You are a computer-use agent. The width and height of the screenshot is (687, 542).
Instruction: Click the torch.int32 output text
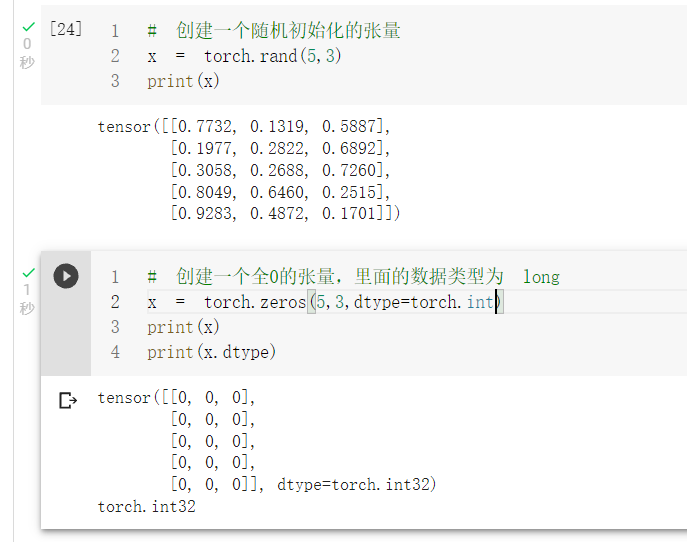tap(147, 507)
